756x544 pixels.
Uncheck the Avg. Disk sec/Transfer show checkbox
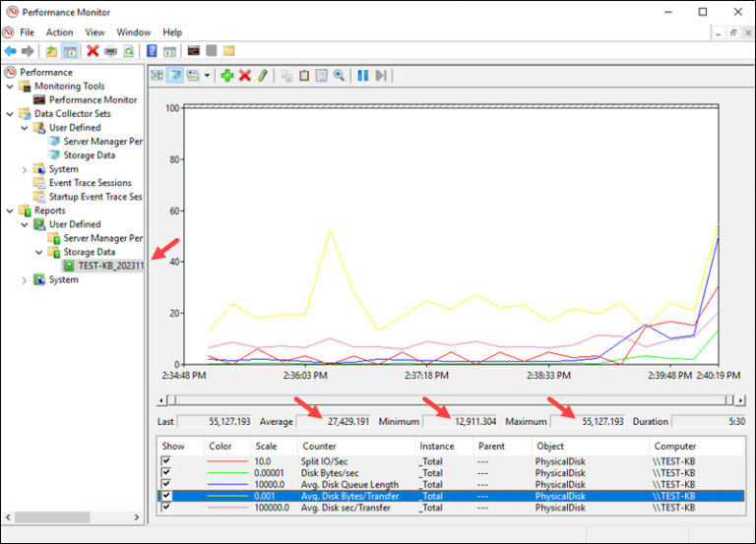166,507
